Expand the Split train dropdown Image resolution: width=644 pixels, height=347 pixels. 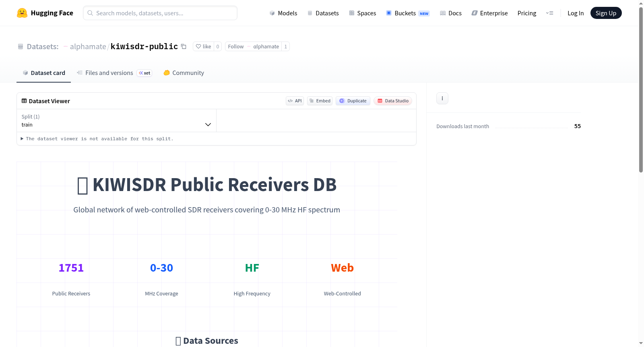[116, 121]
